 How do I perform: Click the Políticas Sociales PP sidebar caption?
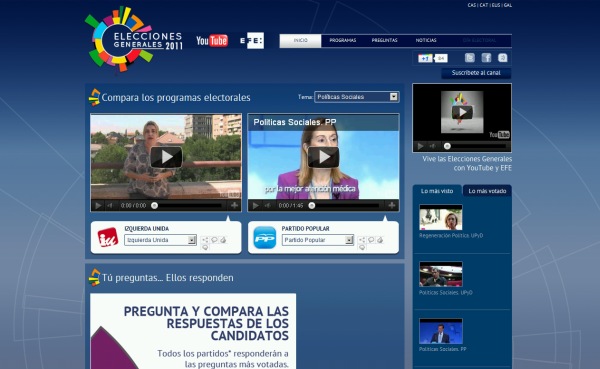click(443, 349)
